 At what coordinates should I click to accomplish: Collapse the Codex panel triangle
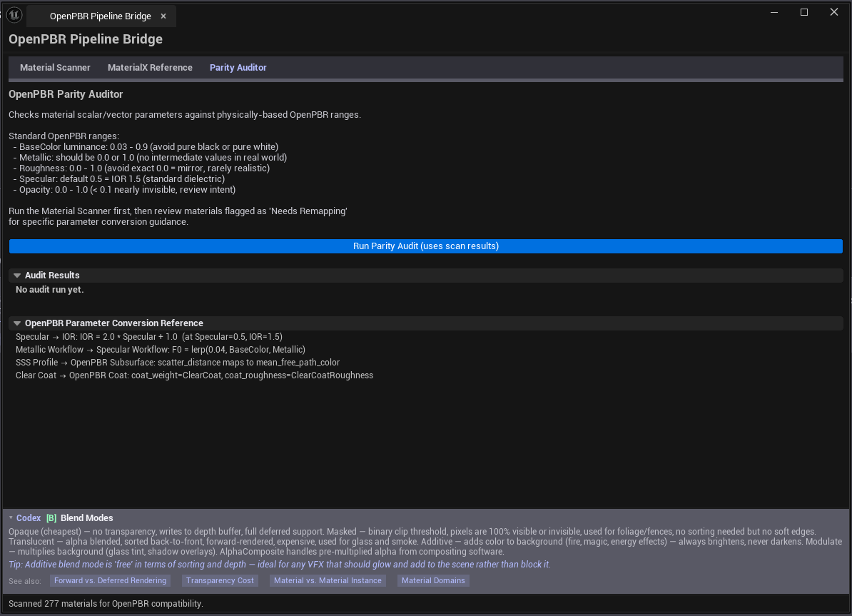tap(11, 518)
